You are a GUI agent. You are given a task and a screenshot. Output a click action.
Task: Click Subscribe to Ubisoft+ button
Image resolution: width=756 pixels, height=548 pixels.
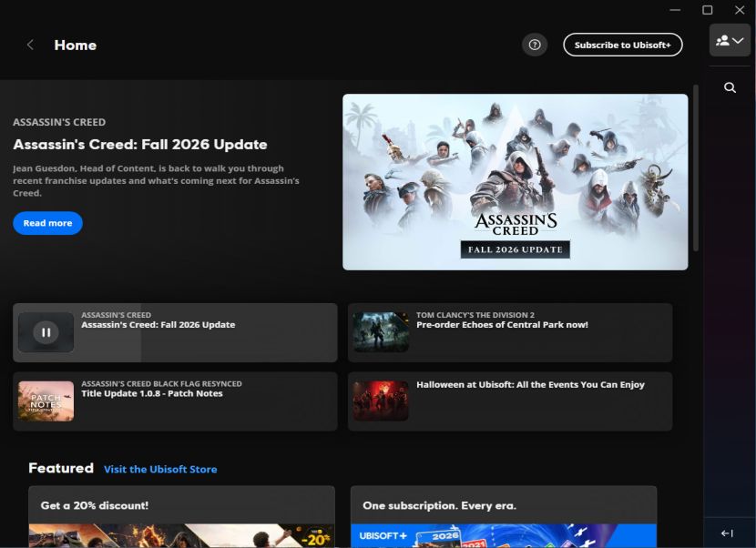coord(622,45)
